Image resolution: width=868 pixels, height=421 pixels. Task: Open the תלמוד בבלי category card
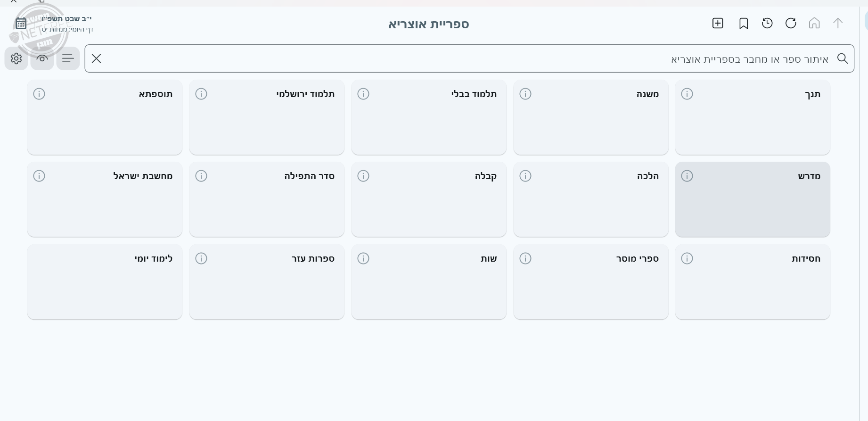[428, 118]
